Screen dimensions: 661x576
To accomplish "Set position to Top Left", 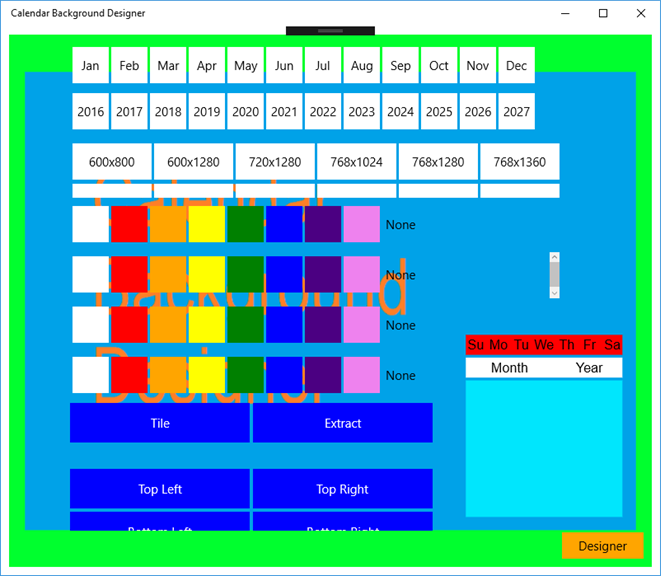I will click(x=160, y=489).
